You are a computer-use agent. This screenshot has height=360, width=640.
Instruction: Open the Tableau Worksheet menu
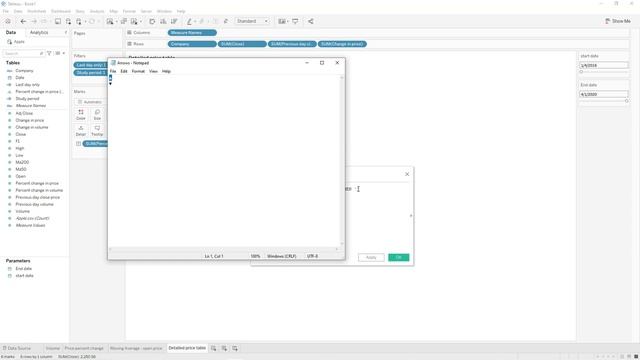click(37, 11)
